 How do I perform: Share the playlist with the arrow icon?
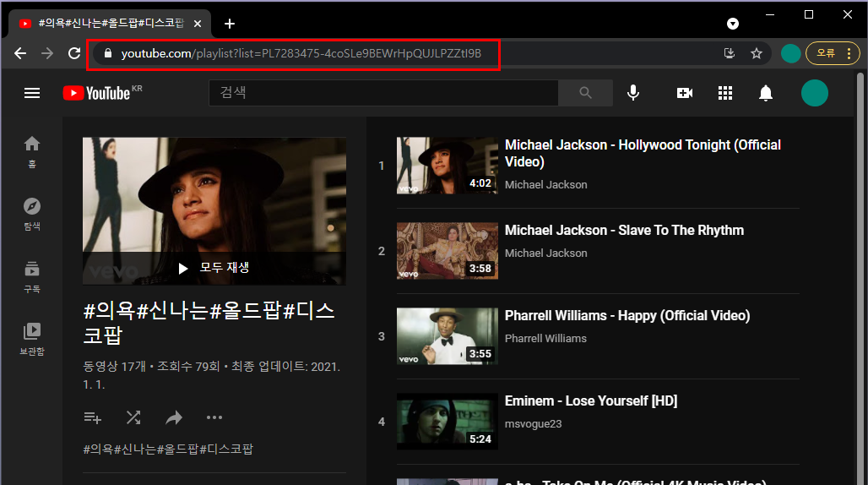(174, 417)
